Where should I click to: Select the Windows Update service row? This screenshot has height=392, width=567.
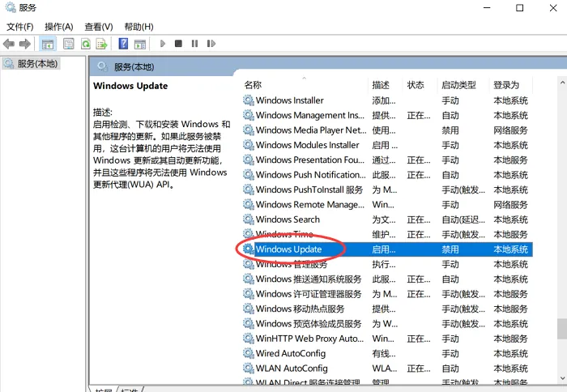click(387, 249)
